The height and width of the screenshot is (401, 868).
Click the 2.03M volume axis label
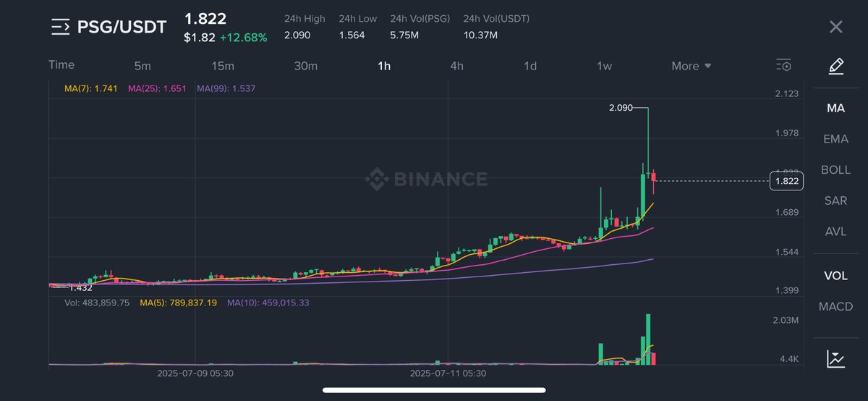pyautogui.click(x=786, y=320)
